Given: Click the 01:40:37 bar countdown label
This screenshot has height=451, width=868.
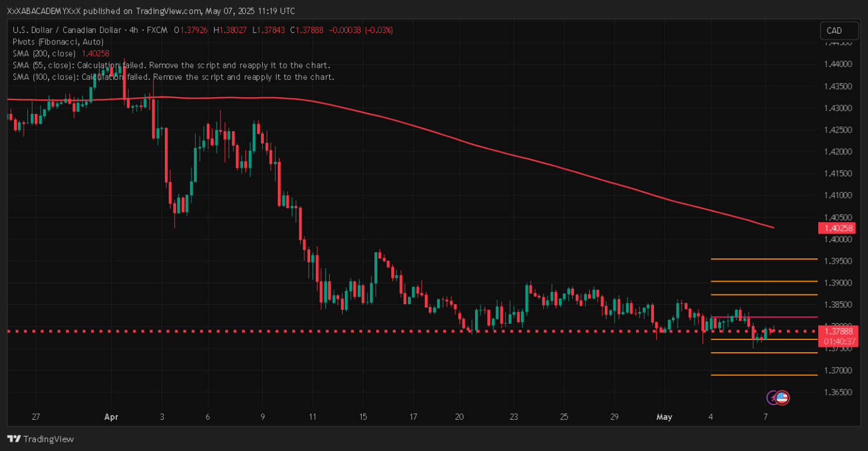Looking at the screenshot, I should click(838, 341).
